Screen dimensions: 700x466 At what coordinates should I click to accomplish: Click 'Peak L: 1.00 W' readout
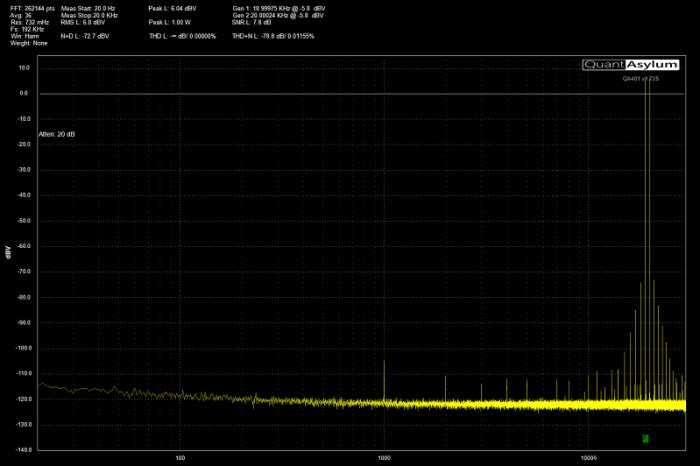coord(170,22)
